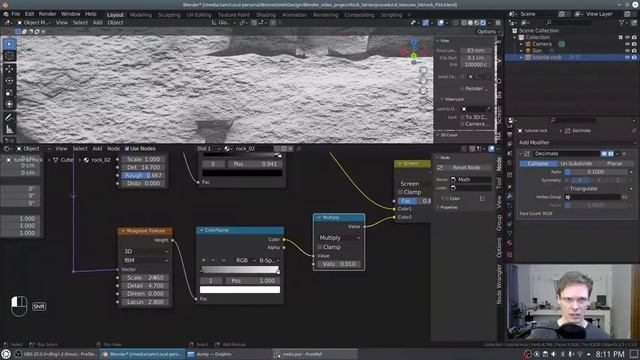Open the outliner filter funnel icon
The image size is (640, 360).
[622, 23]
